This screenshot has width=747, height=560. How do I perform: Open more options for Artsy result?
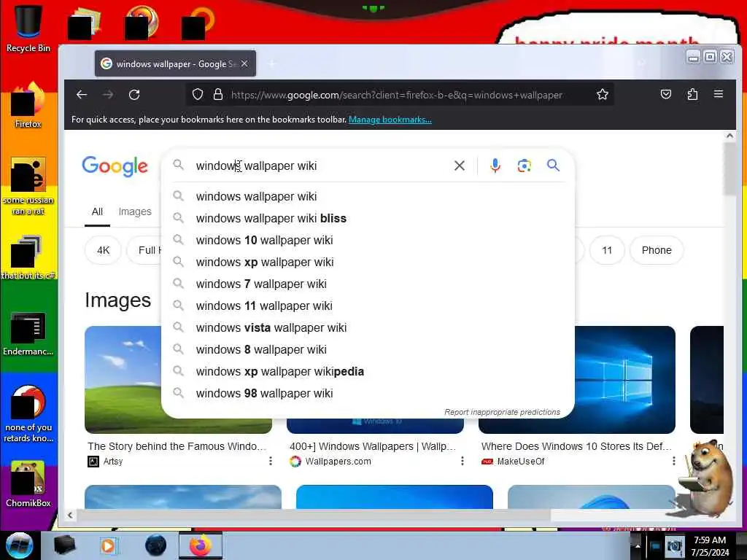point(271,461)
